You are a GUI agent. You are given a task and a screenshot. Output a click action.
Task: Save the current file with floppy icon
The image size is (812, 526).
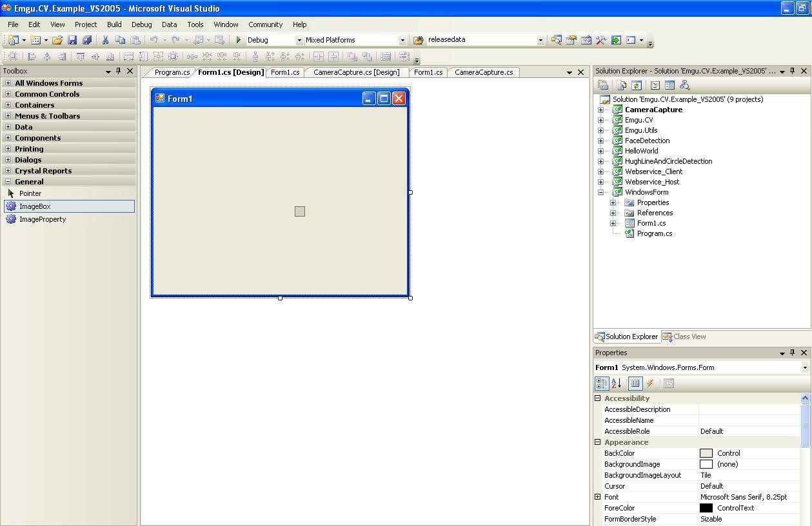click(x=72, y=40)
